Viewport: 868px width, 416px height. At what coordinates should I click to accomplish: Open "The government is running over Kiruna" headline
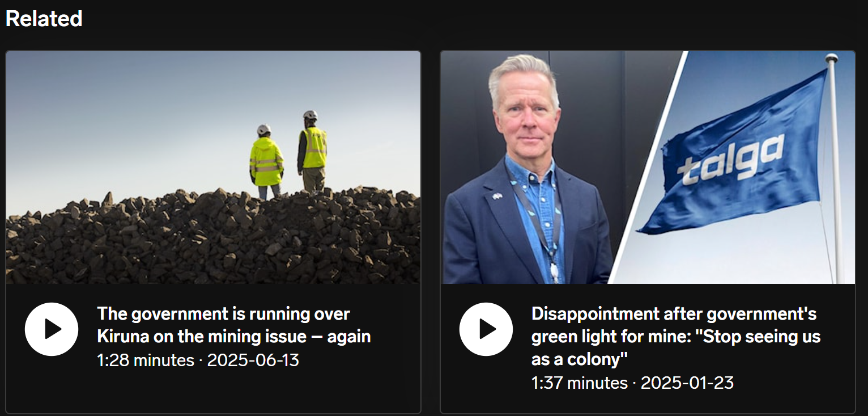(x=233, y=325)
